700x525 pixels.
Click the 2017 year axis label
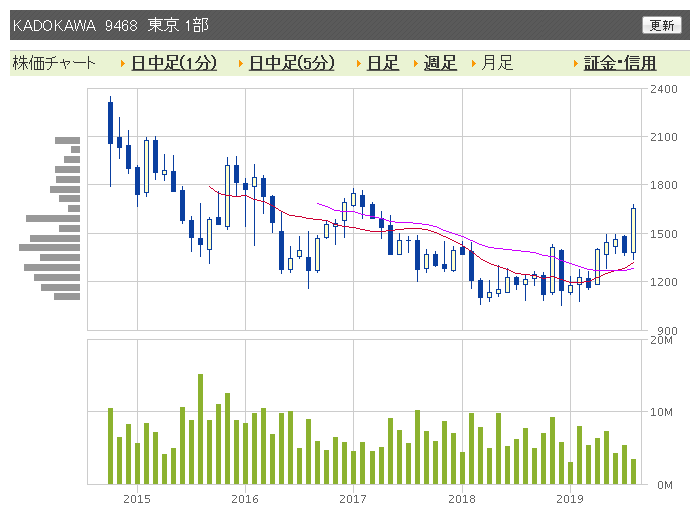[353, 499]
